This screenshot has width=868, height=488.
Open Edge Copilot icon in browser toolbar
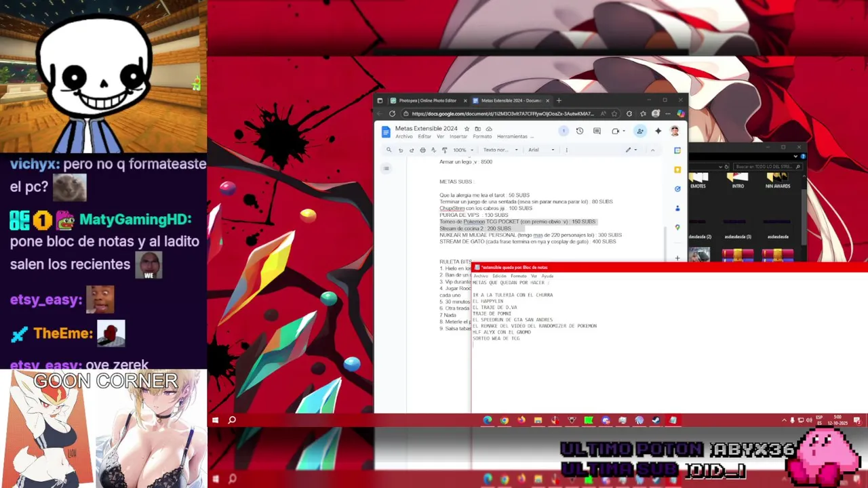point(681,113)
